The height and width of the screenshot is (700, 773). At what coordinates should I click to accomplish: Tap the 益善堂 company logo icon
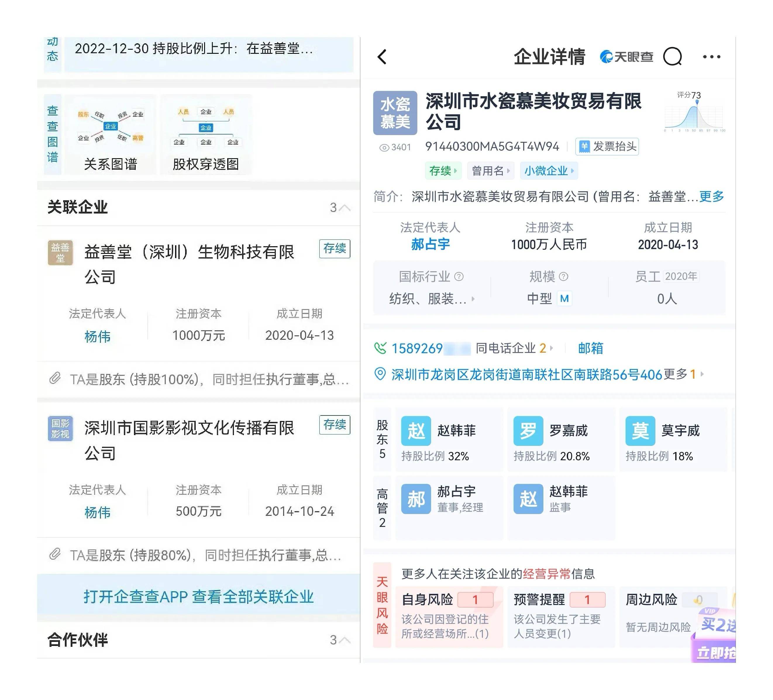pos(60,253)
